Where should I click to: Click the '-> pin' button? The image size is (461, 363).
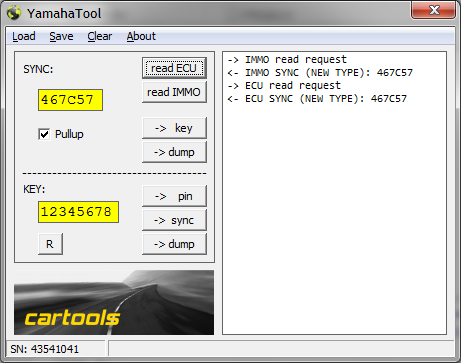point(174,196)
